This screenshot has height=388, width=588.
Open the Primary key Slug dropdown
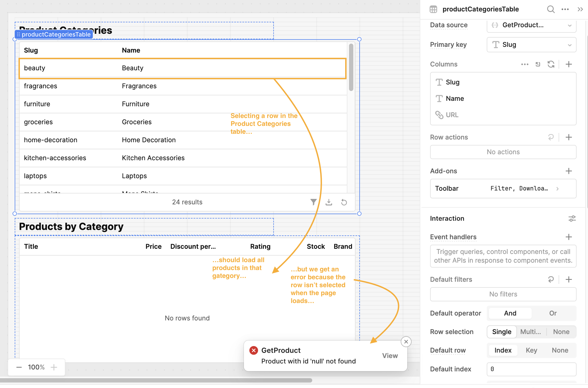point(531,45)
